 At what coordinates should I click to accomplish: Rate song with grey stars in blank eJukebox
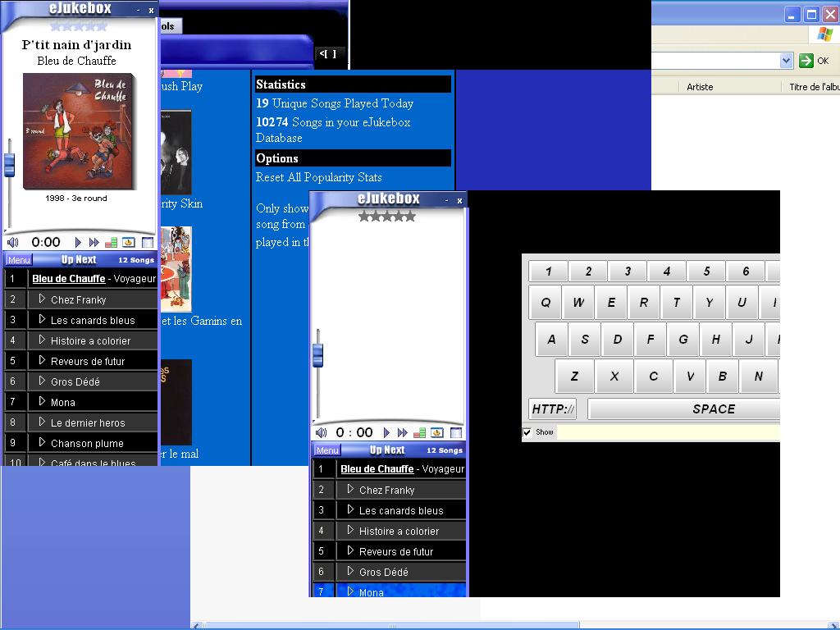(x=387, y=217)
